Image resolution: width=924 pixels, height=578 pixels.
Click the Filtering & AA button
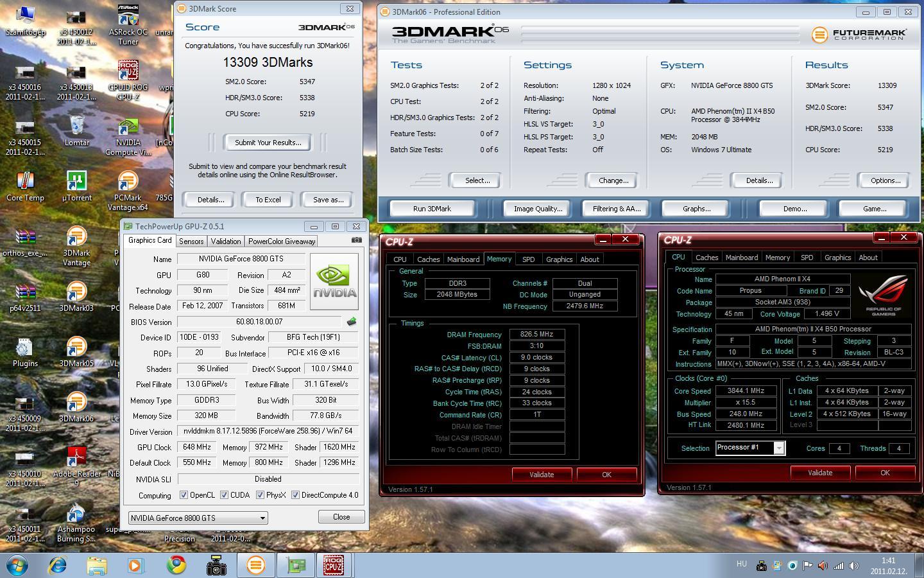(616, 209)
